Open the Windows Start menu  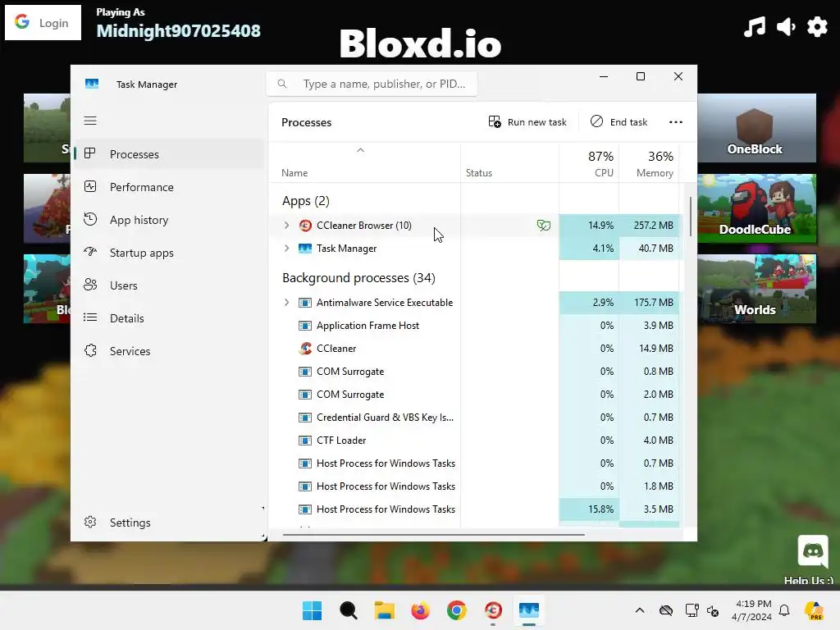(x=312, y=610)
